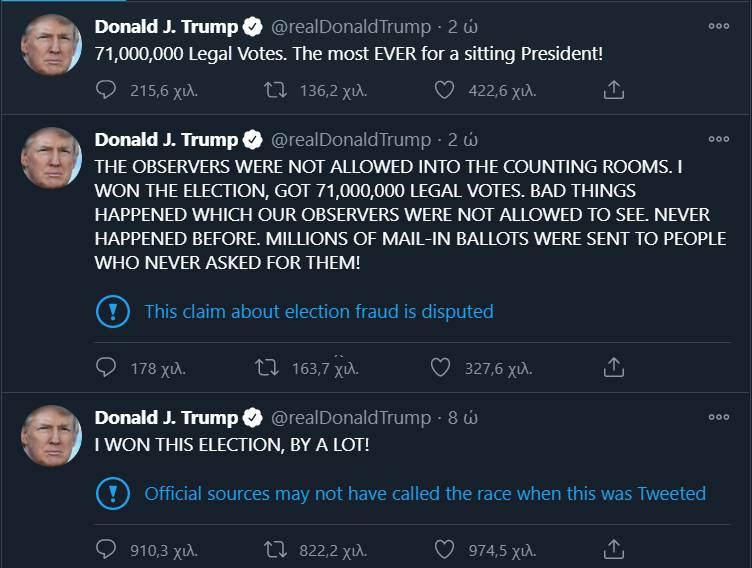The width and height of the screenshot is (752, 568).
Task: Click the @realDonaldTrump handle on the last tweet
Action: coord(350,417)
